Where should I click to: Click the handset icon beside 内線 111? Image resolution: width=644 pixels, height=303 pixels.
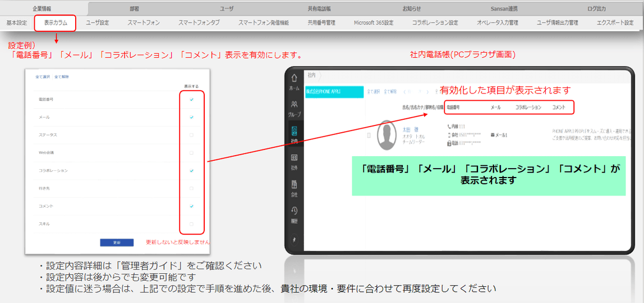point(449,126)
